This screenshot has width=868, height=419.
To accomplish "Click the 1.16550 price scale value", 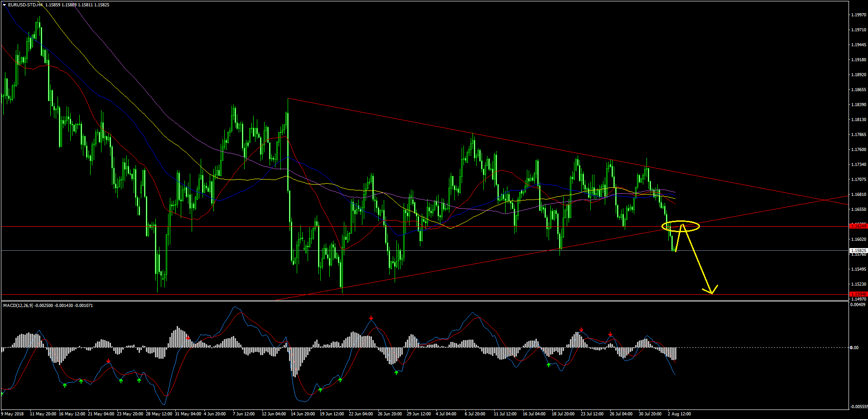I will [859, 209].
